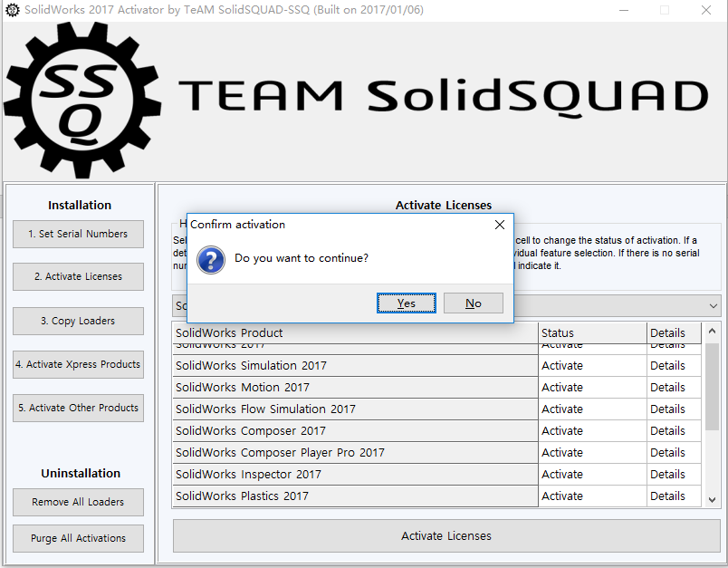Select the Copy Loaders step
Viewport: 728px width, 568px height.
pos(78,321)
